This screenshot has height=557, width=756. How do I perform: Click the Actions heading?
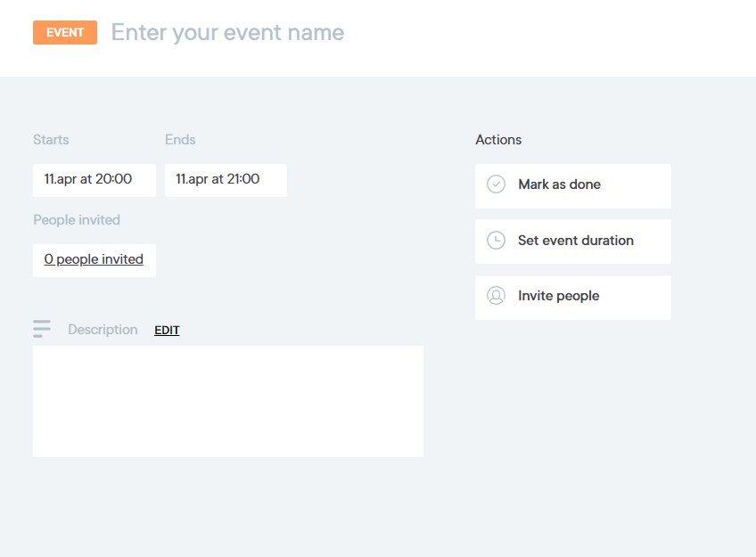click(498, 140)
